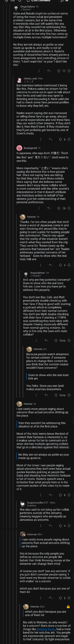74x644 pixels.
Task: Downvote riishan_saki's comment with 6 points
Action: click(69, 139)
